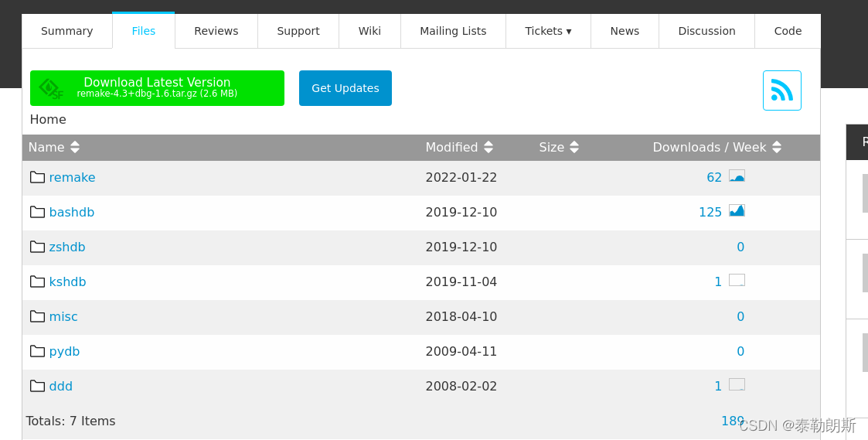Click the Totals: 7 Items text
This screenshot has height=440, width=868.
(x=71, y=421)
